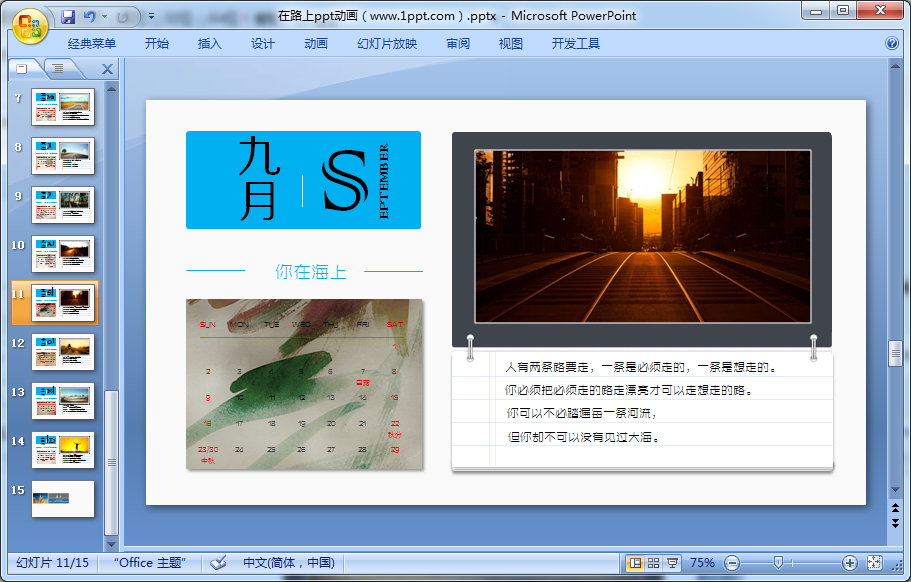Viewport: 911px width, 582px height.
Task: Click the spell check status icon
Action: pos(218,563)
